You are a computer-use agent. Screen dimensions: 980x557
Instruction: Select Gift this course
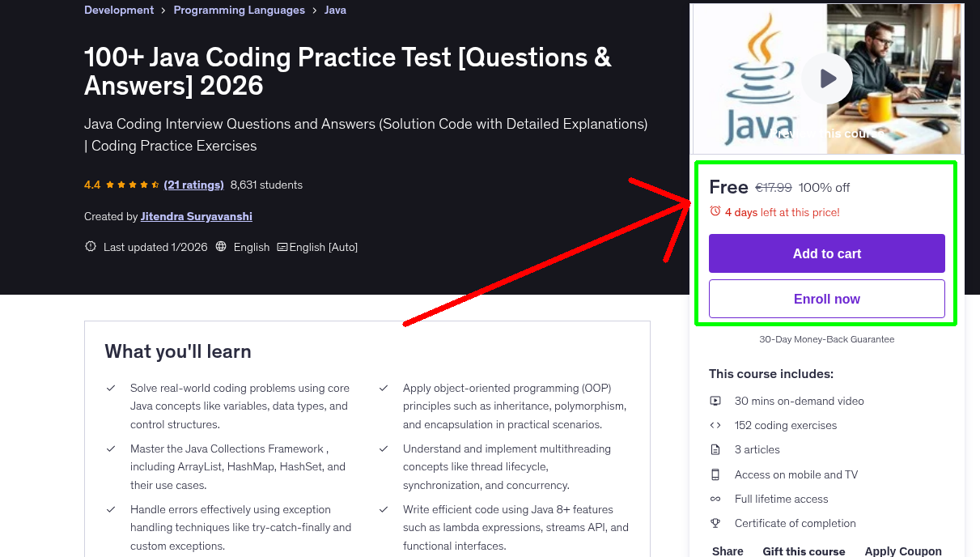[804, 551]
